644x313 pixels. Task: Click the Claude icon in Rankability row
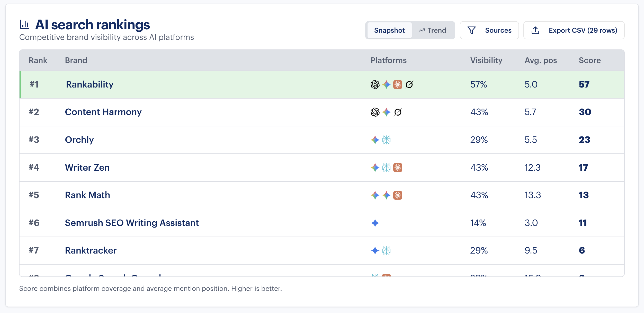398,84
